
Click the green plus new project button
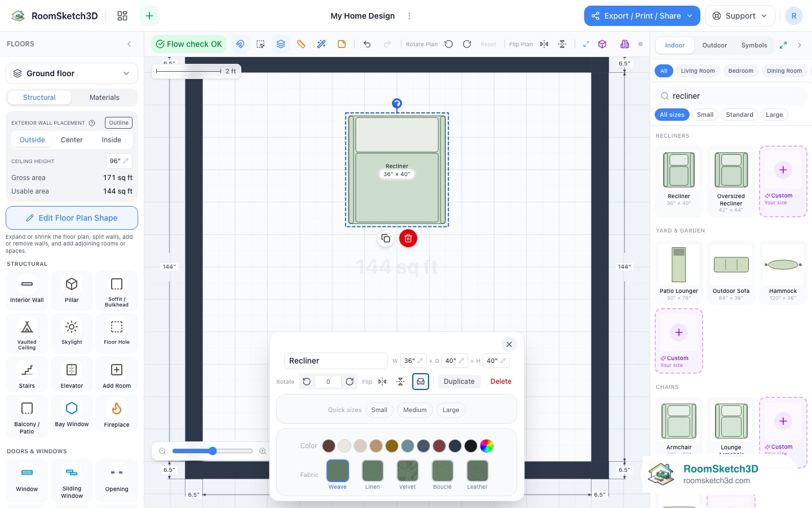[149, 16]
